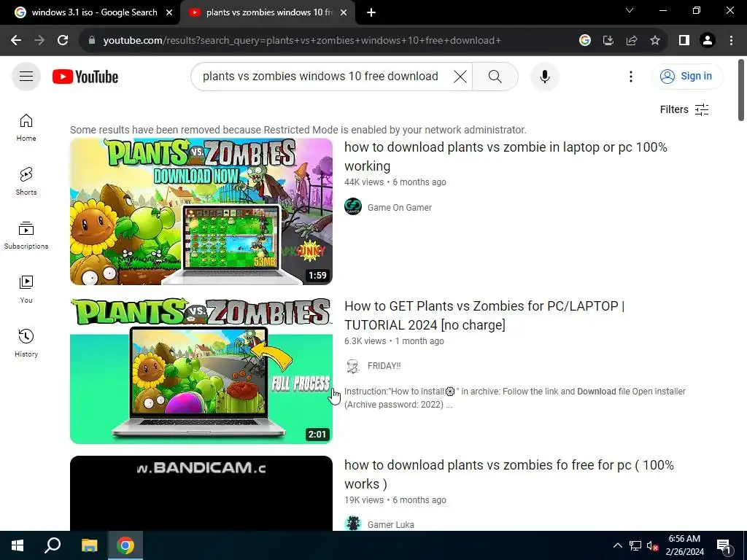Click the Game On Gamer channel avatar
Image resolution: width=747 pixels, height=560 pixels.
click(353, 206)
